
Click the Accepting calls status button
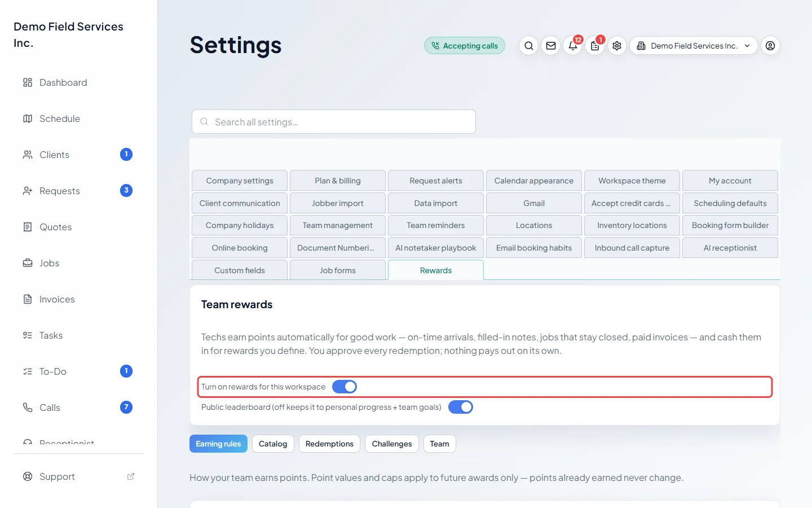[465, 46]
